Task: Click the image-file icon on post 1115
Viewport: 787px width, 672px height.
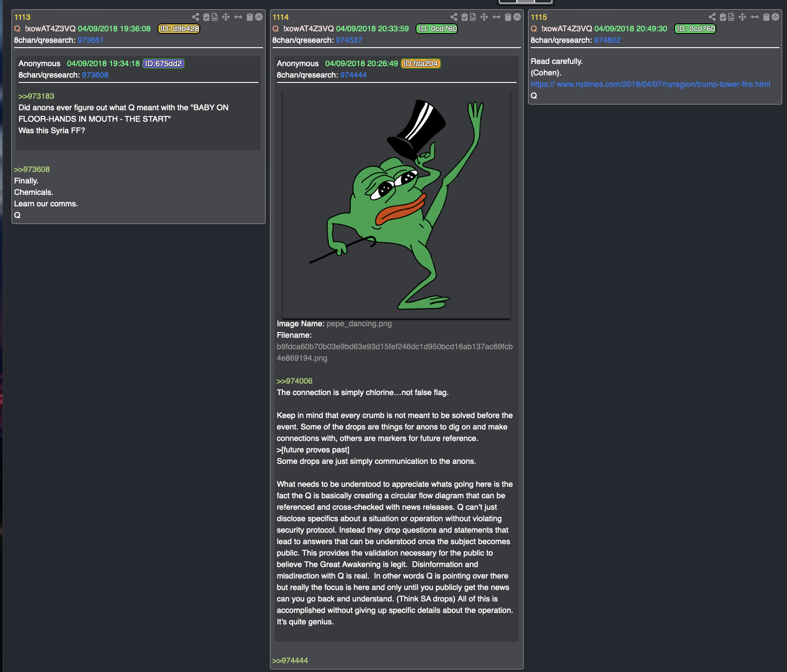Action: point(731,17)
